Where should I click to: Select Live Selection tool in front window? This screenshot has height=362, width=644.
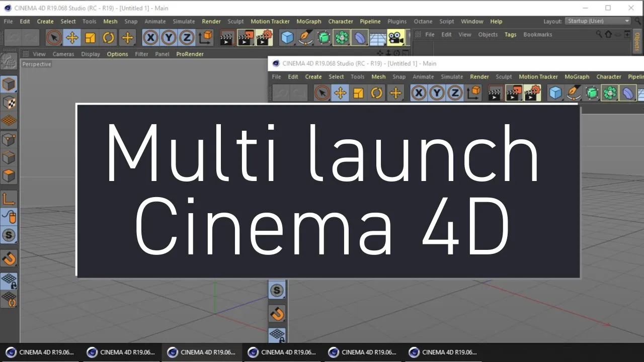point(322,93)
